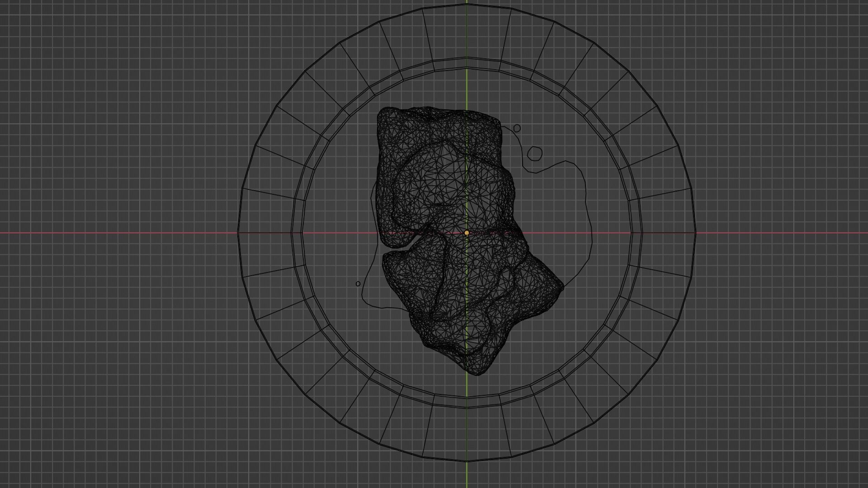The height and width of the screenshot is (488, 868).
Task: Click the tiny circle left of the mesh
Action: pyautogui.click(x=358, y=284)
